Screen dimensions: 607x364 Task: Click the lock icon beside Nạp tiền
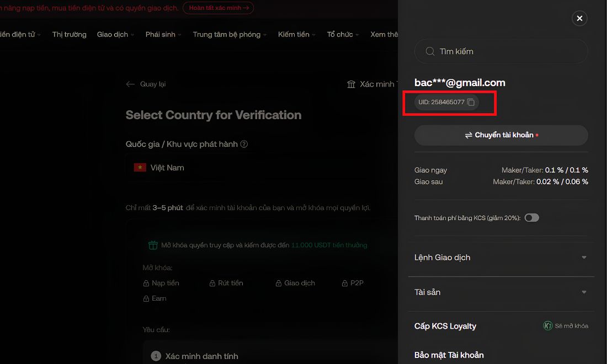coord(146,283)
